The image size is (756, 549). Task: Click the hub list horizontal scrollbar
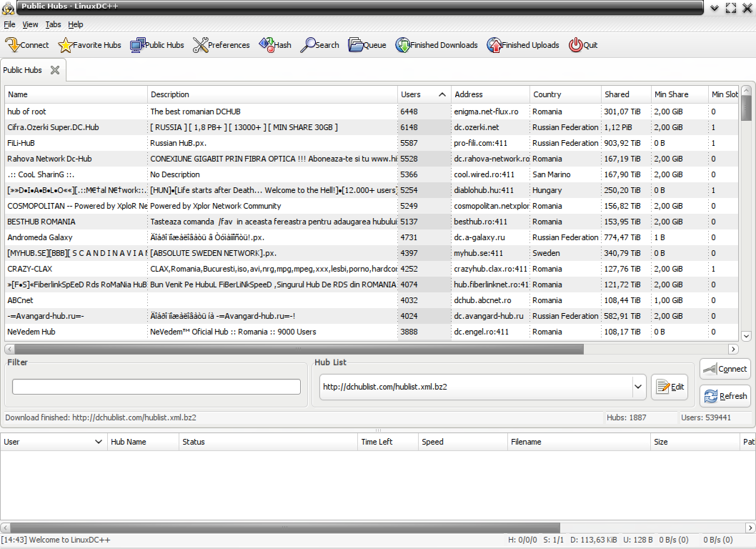(x=294, y=349)
